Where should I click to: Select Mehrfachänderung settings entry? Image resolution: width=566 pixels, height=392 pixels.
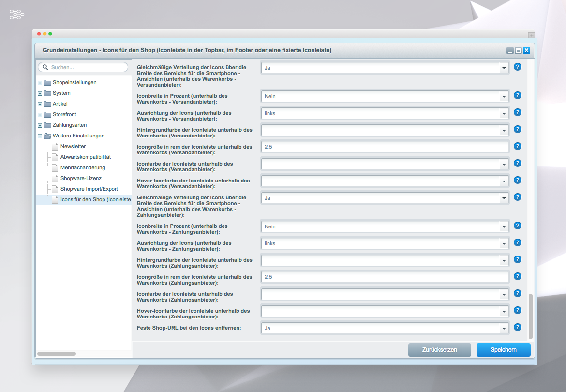coord(83,167)
